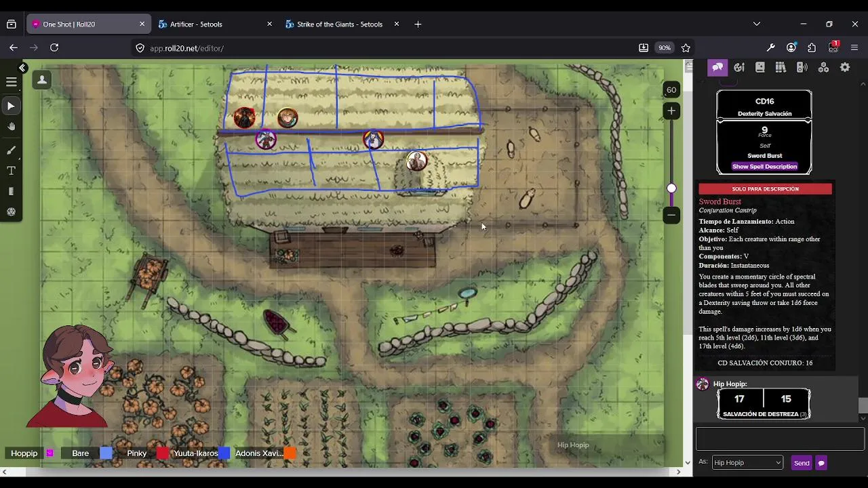
Task: Toggle the player avatars button
Action: [x=42, y=80]
